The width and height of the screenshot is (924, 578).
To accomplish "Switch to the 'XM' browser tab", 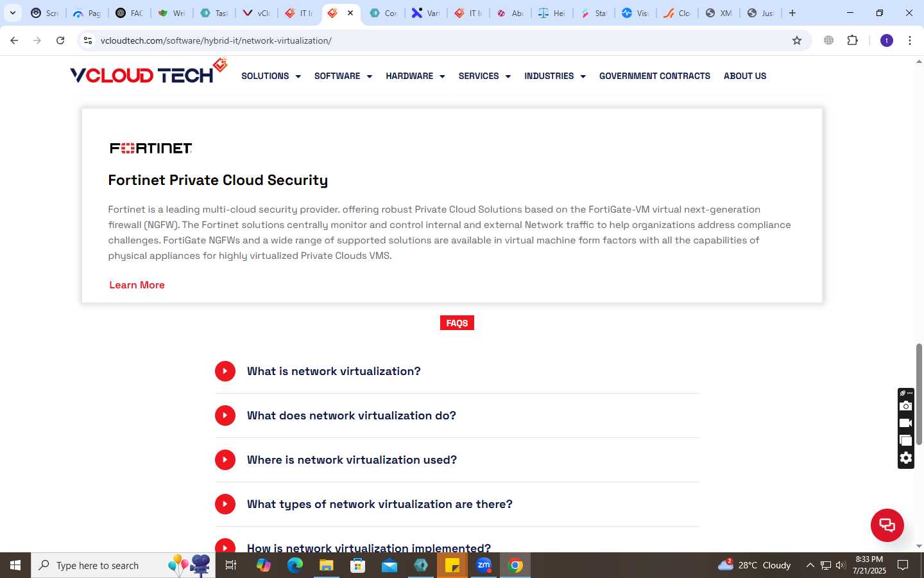I will 719,13.
